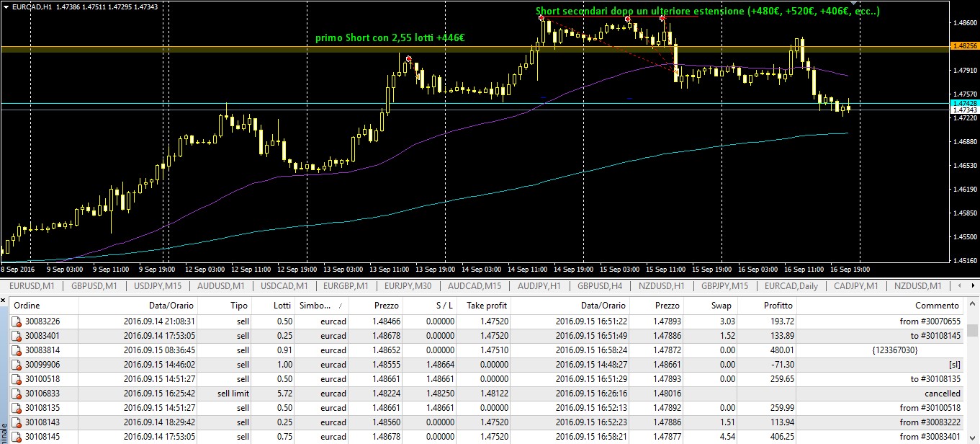Click the order icon for ticket 30083814
This screenshot has width=980, height=444.
(x=17, y=350)
